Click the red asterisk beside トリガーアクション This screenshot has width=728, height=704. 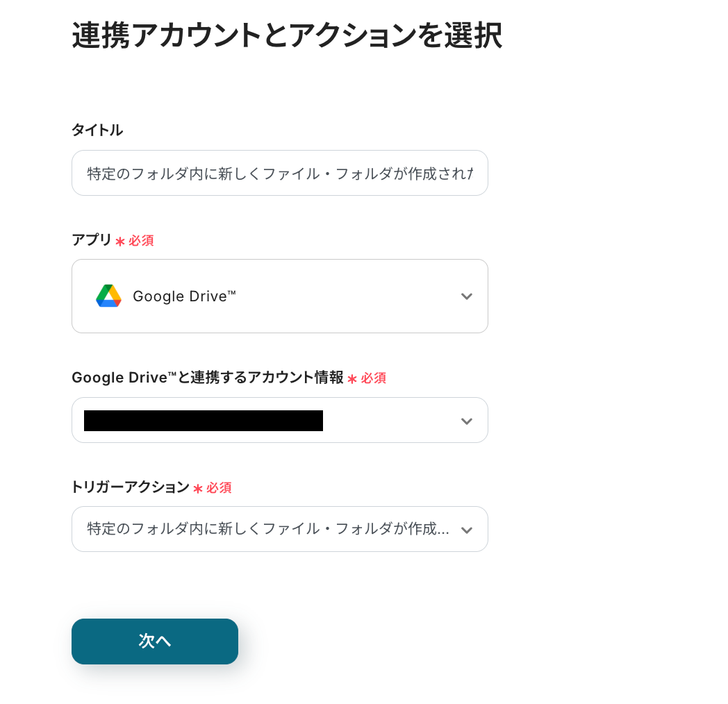pyautogui.click(x=198, y=488)
